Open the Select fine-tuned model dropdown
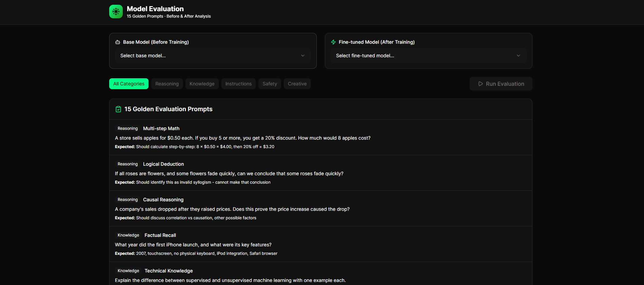This screenshot has width=644, height=285. click(x=428, y=56)
